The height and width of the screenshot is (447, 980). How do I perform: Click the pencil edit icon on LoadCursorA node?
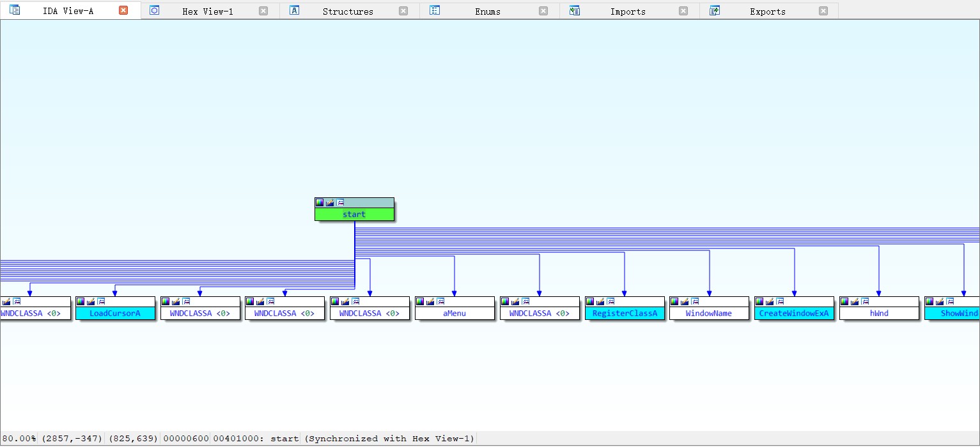tap(91, 301)
